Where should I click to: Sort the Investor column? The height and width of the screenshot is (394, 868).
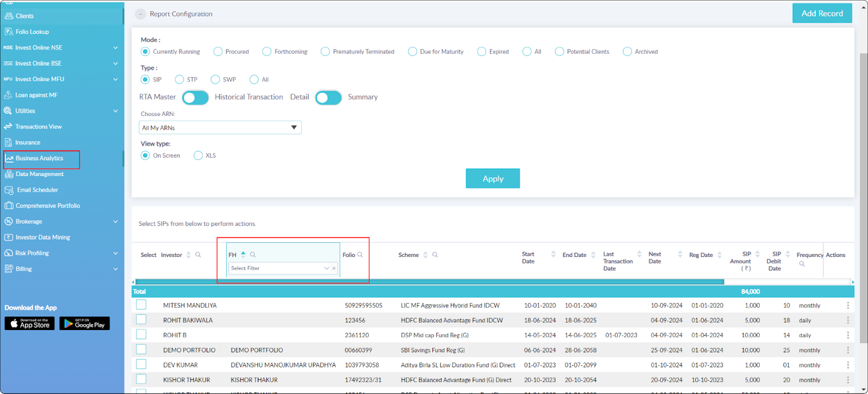pyautogui.click(x=188, y=255)
